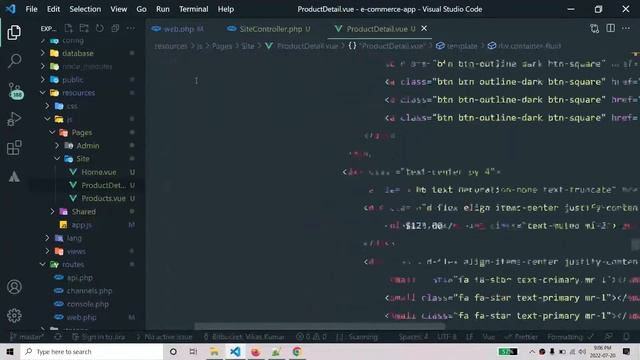Switch to the SiteController.php tab

(270, 29)
